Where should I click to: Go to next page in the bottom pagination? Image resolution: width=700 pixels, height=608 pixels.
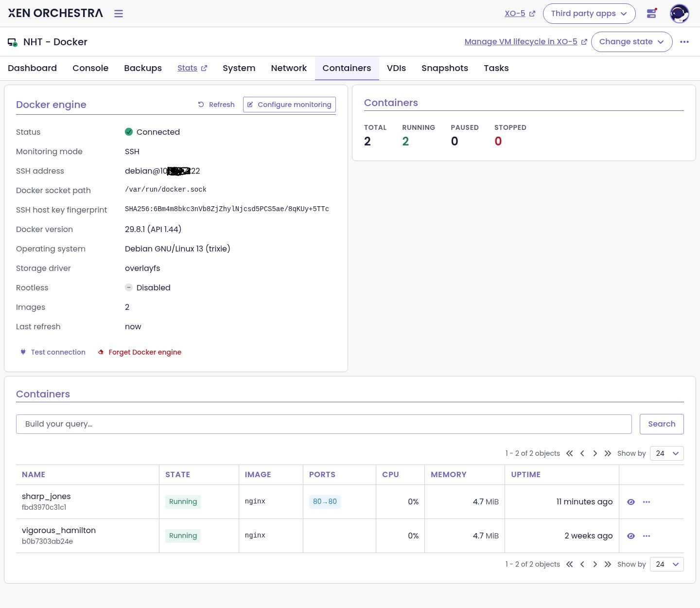point(595,564)
